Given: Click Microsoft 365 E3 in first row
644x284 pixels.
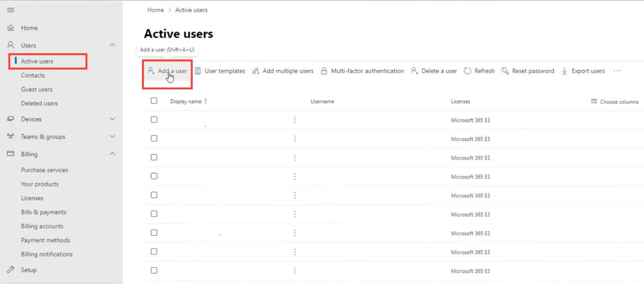Looking at the screenshot, I should (470, 120).
